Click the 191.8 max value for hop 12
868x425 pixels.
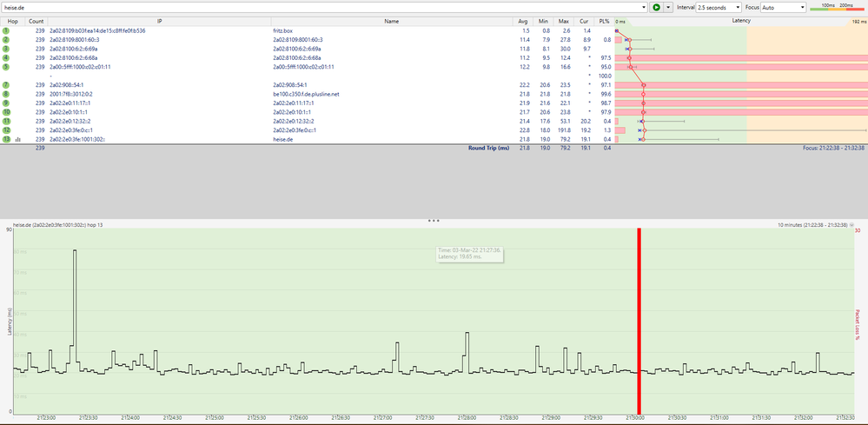coord(564,130)
